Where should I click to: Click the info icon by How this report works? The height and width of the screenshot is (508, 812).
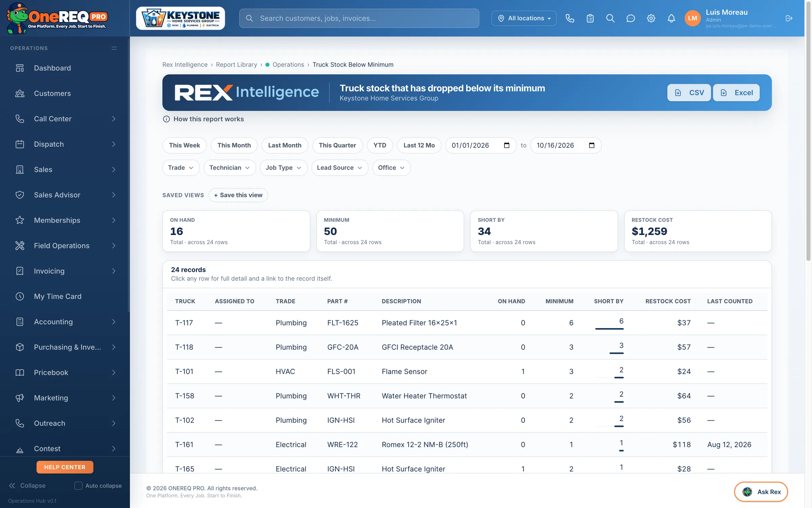click(x=166, y=119)
